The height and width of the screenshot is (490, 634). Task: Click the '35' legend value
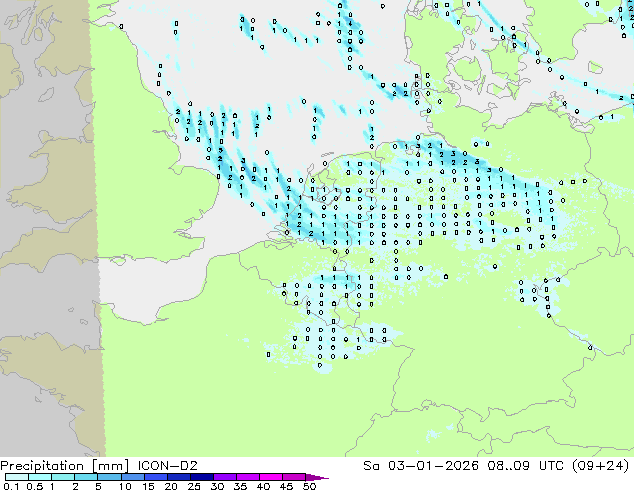(240, 486)
